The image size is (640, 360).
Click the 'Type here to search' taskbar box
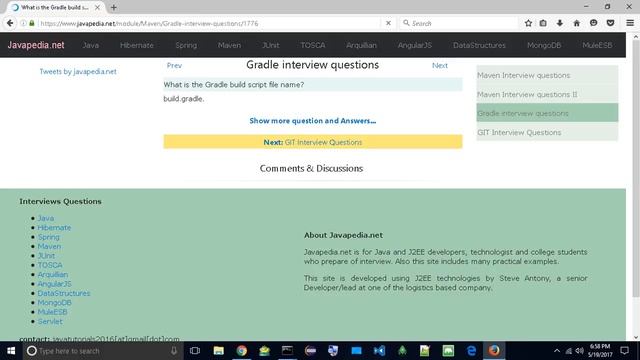pyautogui.click(x=102, y=351)
